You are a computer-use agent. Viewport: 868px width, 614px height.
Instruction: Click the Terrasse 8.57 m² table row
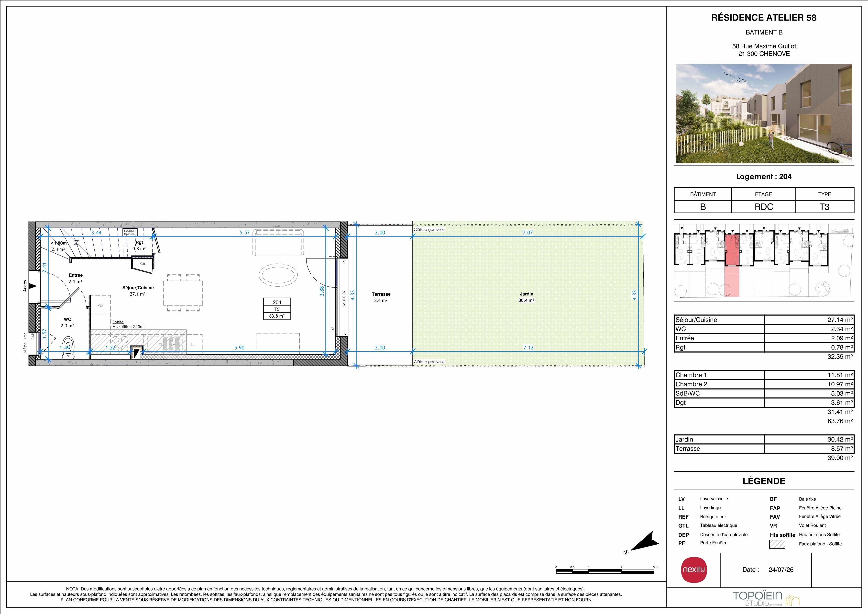point(764,449)
